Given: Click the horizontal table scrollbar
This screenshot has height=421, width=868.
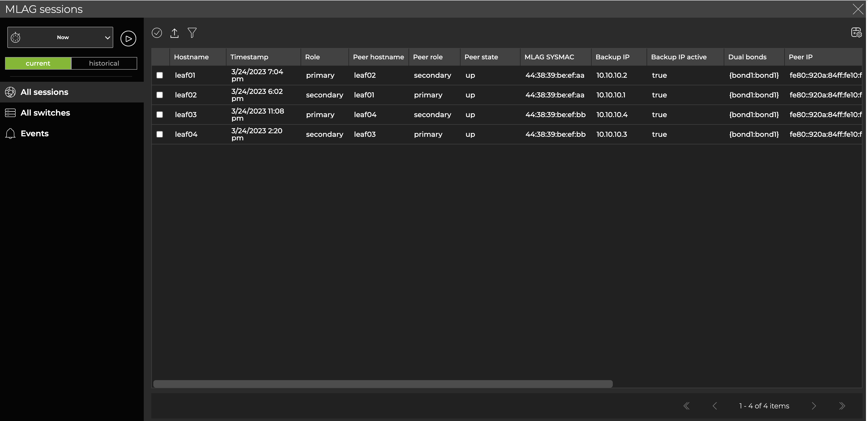Looking at the screenshot, I should coord(383,384).
